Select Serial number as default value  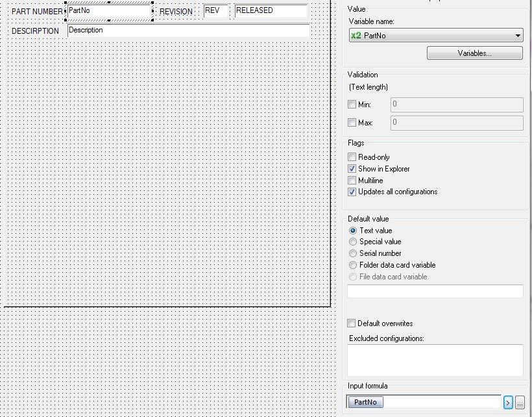353,253
